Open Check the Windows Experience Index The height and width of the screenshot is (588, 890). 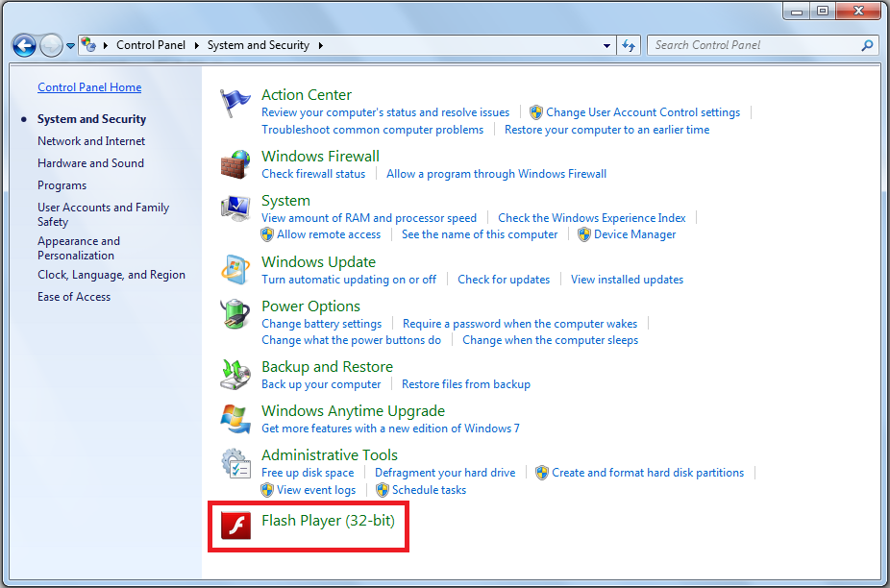tap(592, 218)
